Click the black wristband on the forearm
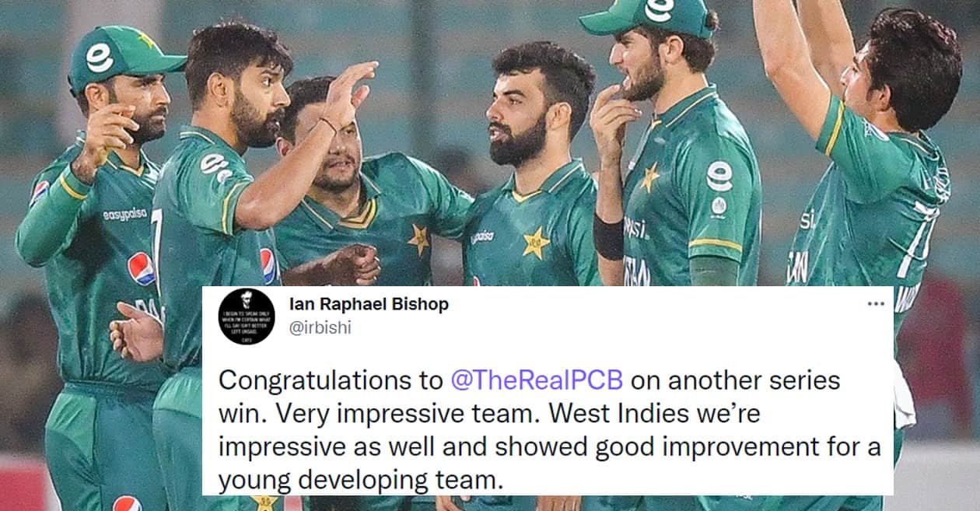Viewport: 980px width, 511px height. 609,236
